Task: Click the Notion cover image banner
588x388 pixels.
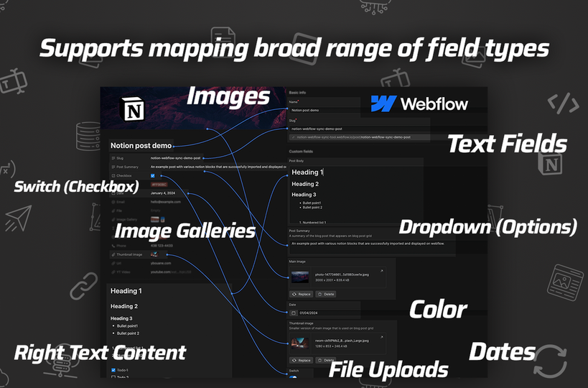Action: pos(193,108)
